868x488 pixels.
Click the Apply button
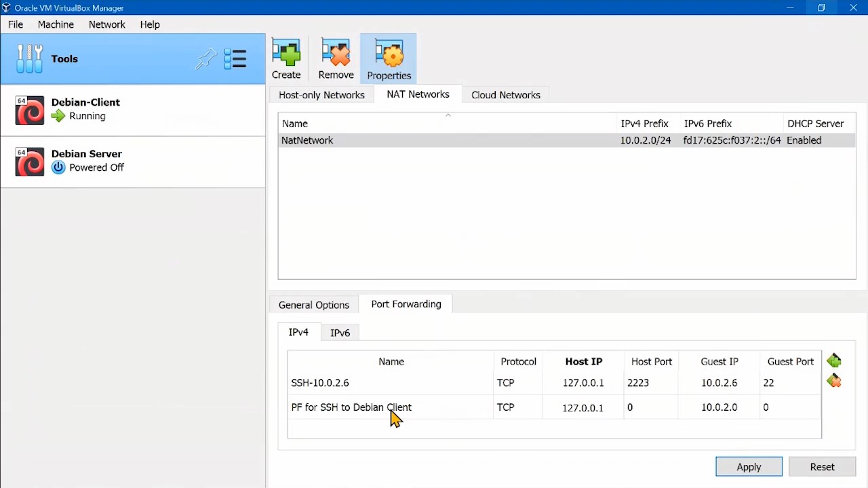pos(749,466)
